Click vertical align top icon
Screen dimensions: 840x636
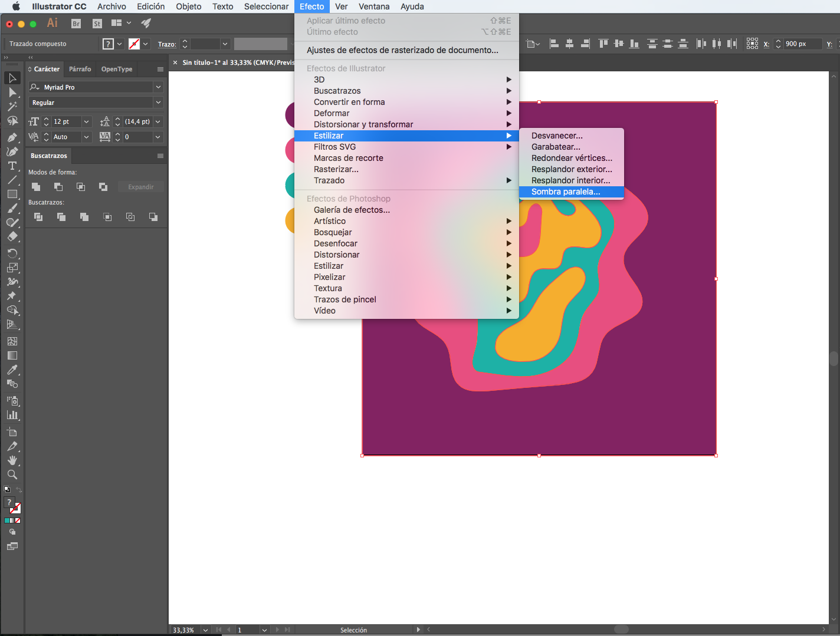tap(603, 44)
